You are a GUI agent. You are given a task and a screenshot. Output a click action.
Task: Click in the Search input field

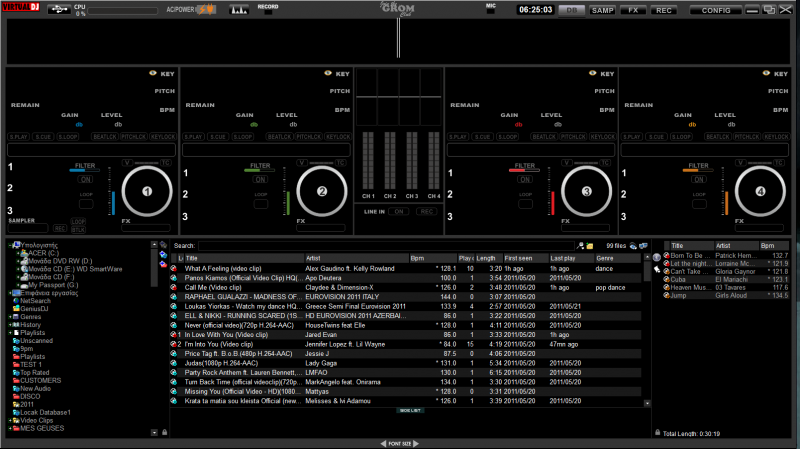click(x=386, y=246)
